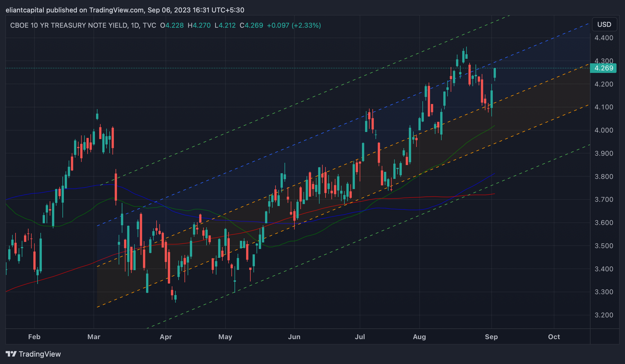Click the USD currency button
This screenshot has height=364, width=625.
click(604, 25)
